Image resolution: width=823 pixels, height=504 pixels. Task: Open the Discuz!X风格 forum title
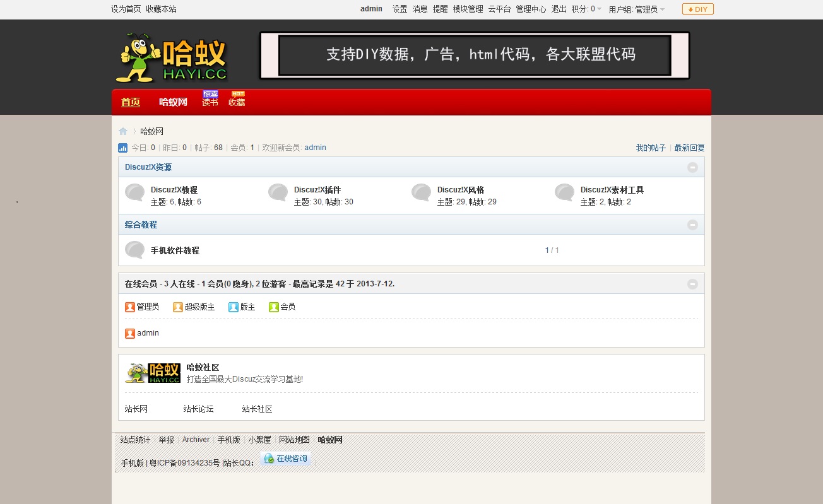[461, 190]
